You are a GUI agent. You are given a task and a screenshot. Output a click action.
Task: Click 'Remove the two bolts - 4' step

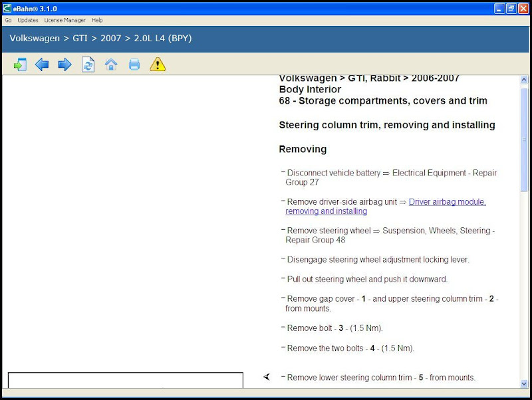pyautogui.click(x=350, y=348)
